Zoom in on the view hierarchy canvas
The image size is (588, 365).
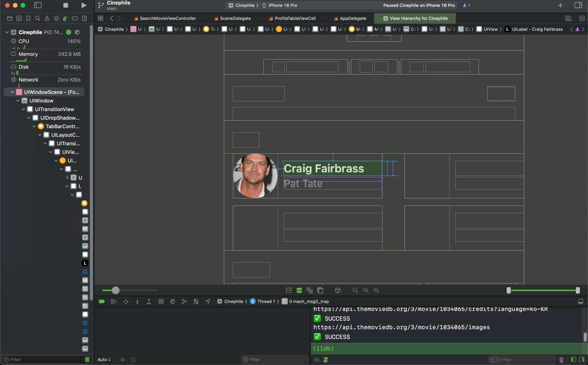[x=376, y=290]
